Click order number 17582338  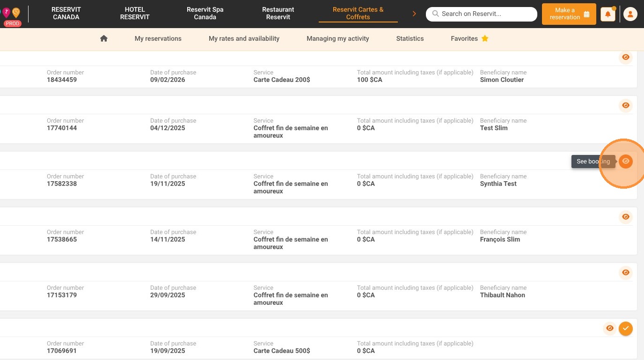pos(62,184)
